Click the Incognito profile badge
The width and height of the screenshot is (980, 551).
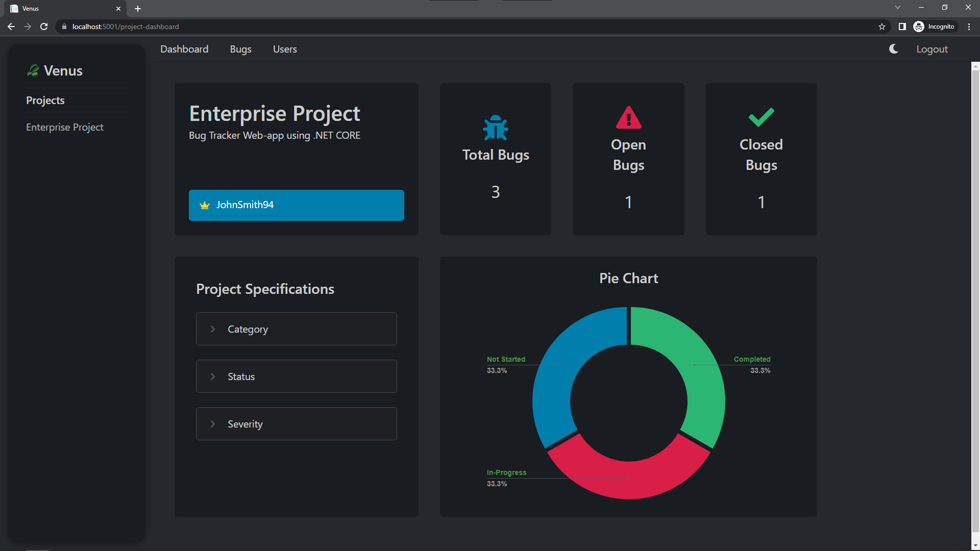click(934, 27)
